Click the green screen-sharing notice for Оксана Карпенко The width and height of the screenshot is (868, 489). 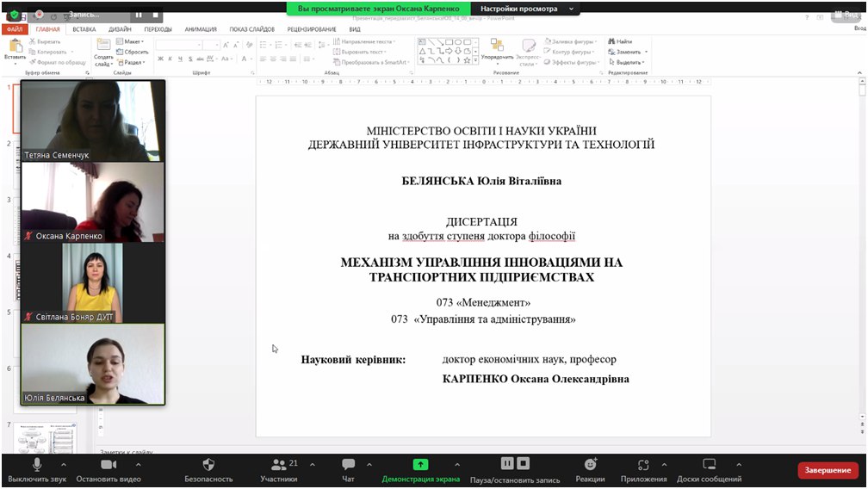pyautogui.click(x=379, y=9)
